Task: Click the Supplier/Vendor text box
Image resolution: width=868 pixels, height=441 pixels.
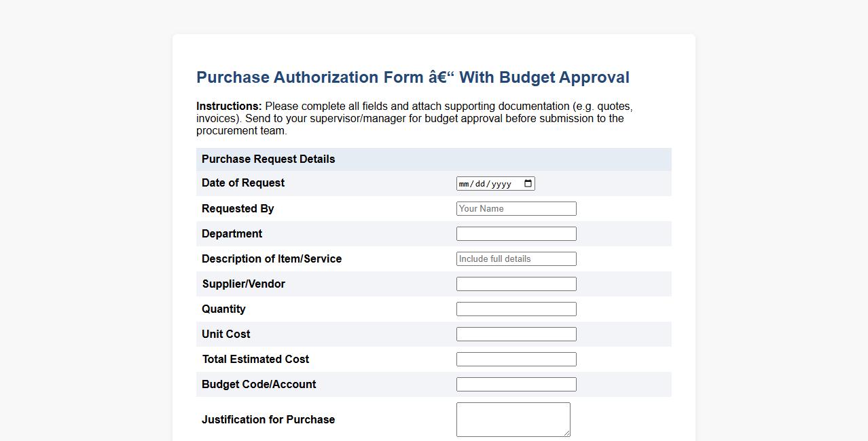Action: pyautogui.click(x=516, y=284)
